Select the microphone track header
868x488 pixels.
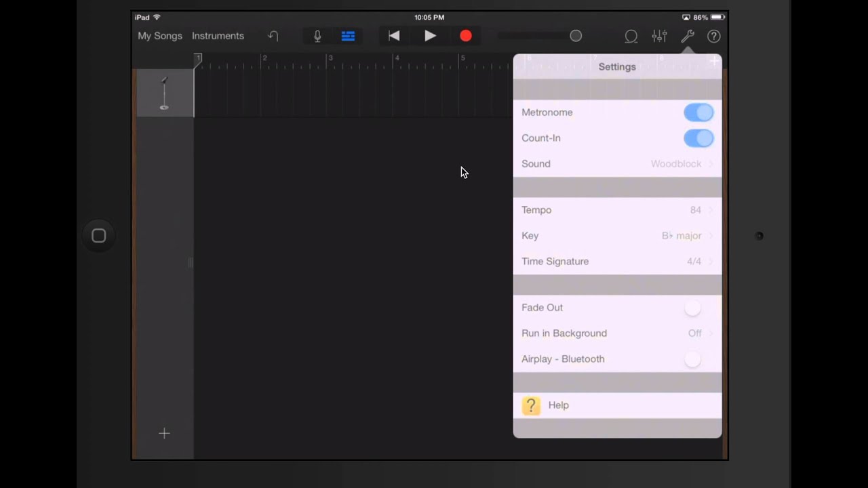coord(164,93)
